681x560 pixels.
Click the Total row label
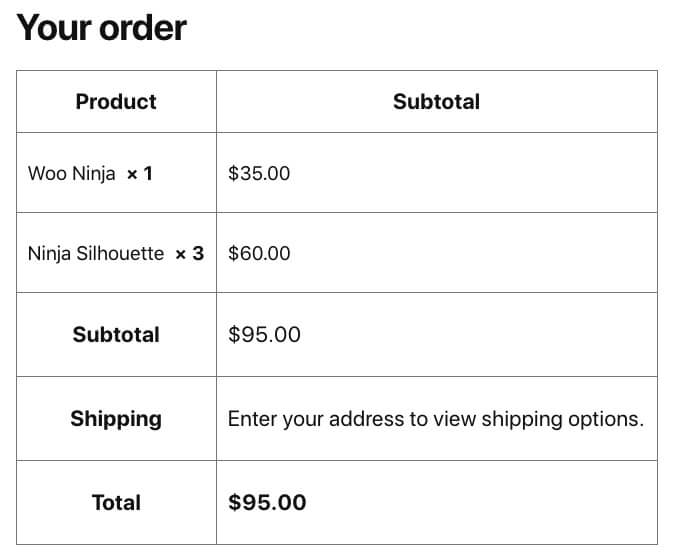click(116, 503)
